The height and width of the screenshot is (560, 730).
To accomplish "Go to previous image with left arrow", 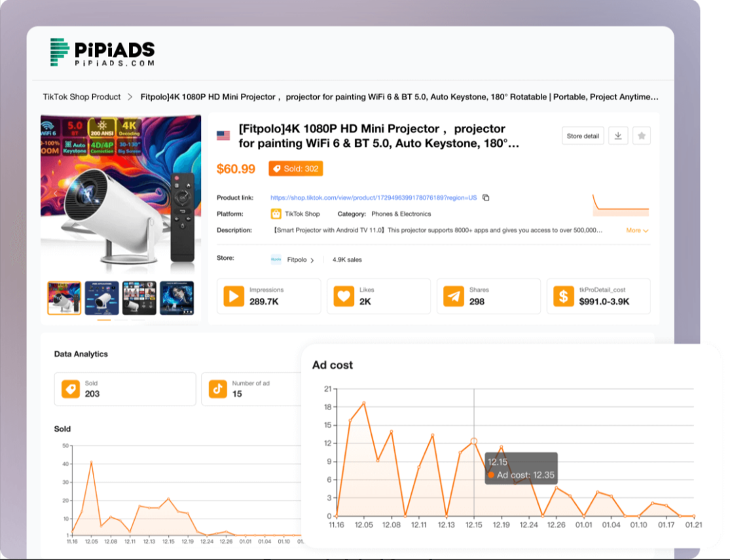I will [x=56, y=193].
